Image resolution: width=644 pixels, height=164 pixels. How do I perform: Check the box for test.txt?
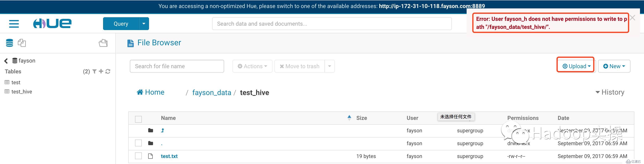[138, 156]
